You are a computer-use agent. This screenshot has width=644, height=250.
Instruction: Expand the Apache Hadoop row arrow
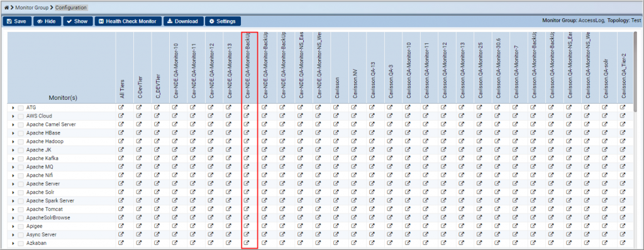[13, 141]
